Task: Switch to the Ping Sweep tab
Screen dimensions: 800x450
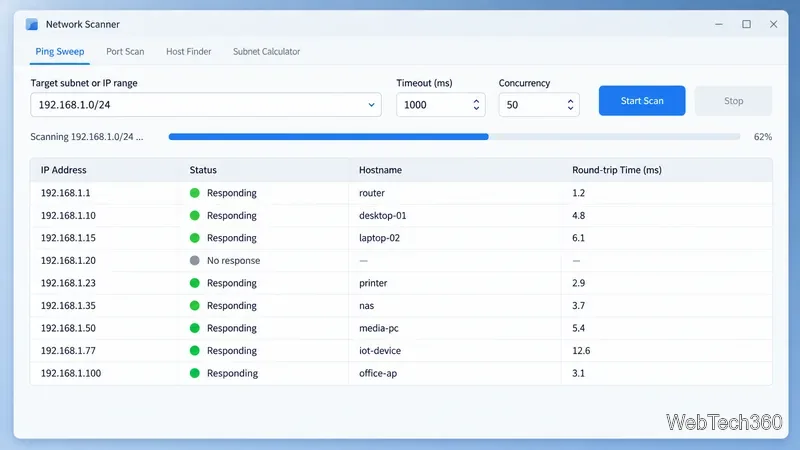Action: click(x=60, y=52)
